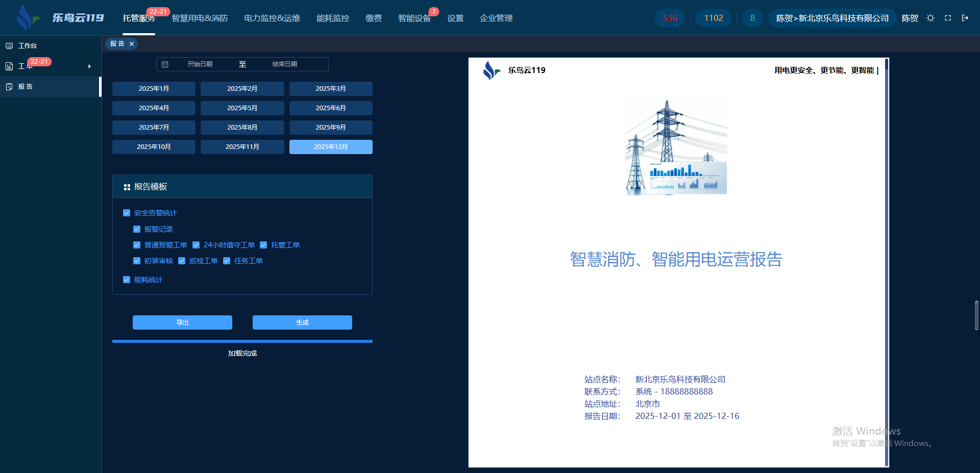The height and width of the screenshot is (473, 980).
Task: Click the red 536 alarm count badge
Action: 670,18
